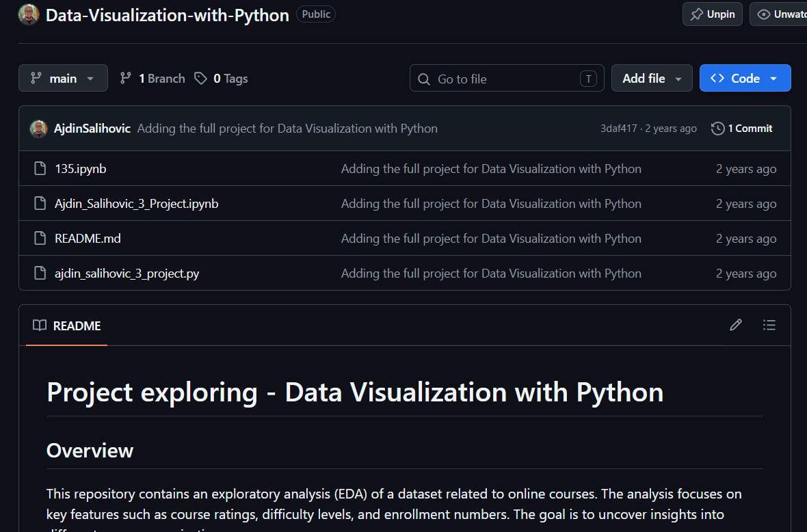Open commit message in the 135.ipynb row

(x=491, y=169)
